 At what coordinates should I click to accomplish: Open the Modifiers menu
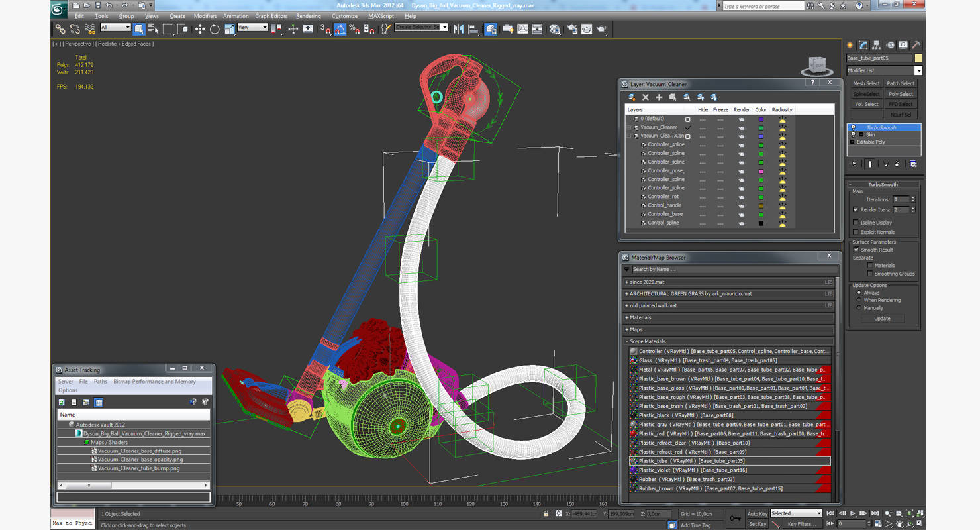(x=205, y=16)
